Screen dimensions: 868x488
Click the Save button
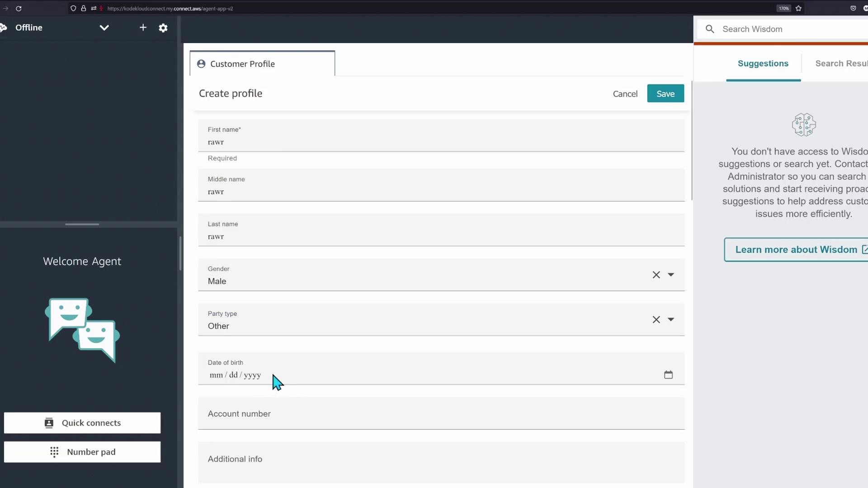point(665,94)
